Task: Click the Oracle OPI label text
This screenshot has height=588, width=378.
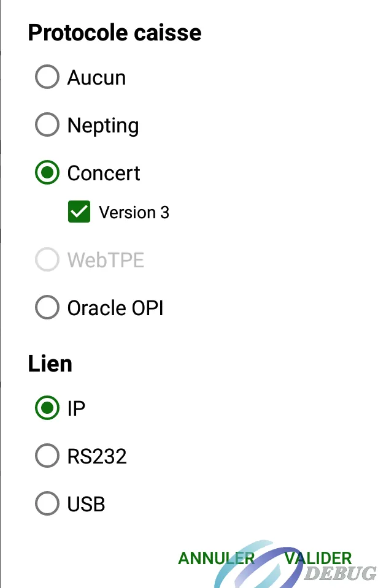Action: tap(115, 308)
